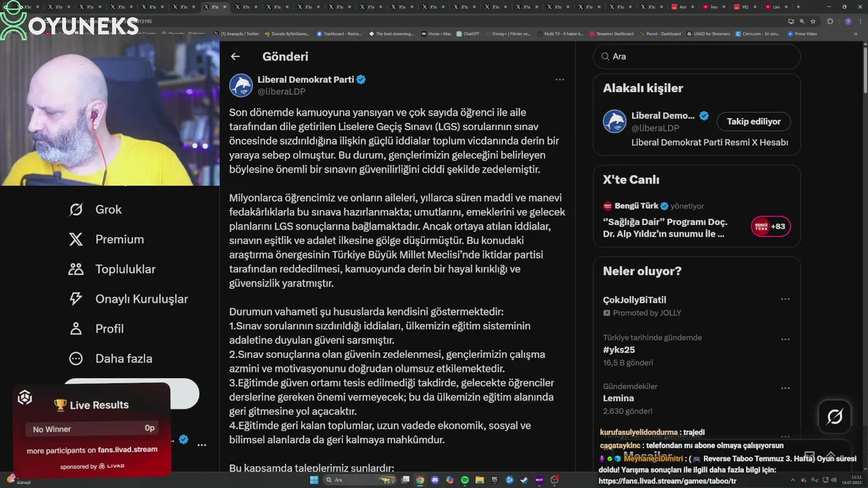
Task: Open more options for #yks25 trend
Action: tap(785, 339)
